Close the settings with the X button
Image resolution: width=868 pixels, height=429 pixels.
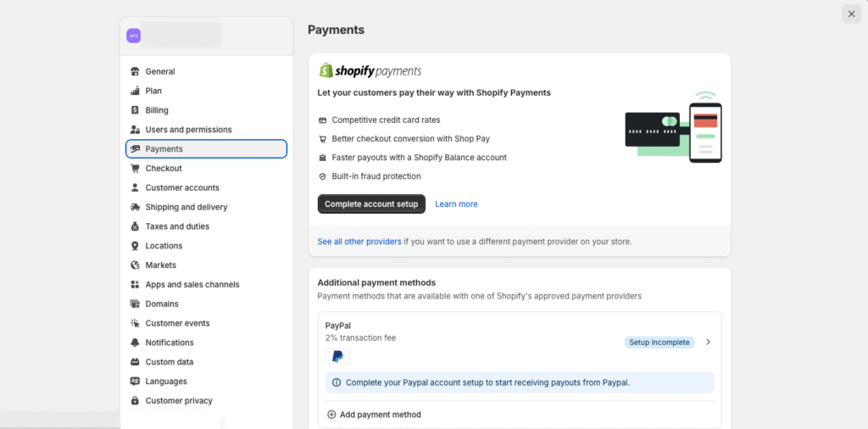tap(851, 14)
